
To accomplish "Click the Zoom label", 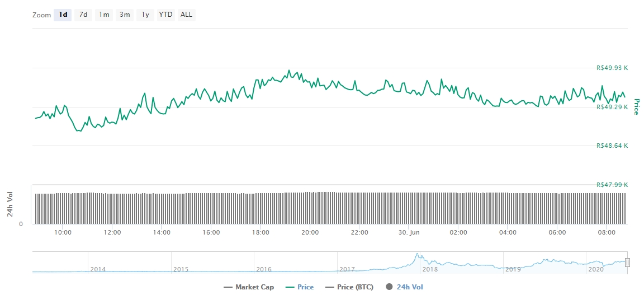I will coord(41,15).
